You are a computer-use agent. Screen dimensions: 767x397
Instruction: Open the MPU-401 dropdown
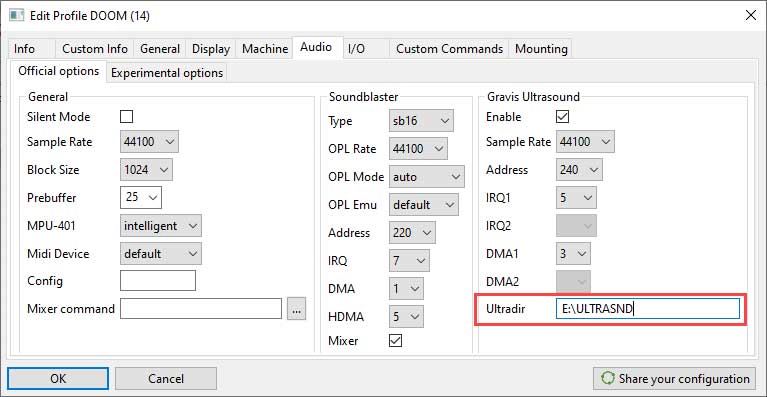(160, 226)
